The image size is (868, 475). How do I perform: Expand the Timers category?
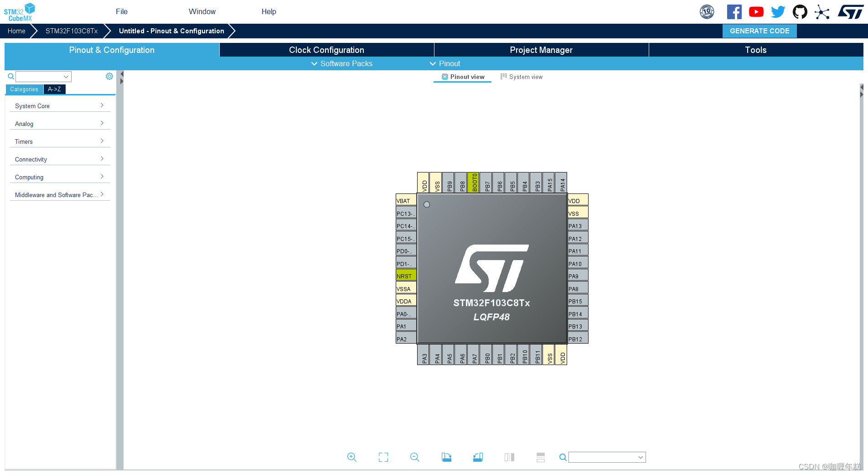pyautogui.click(x=60, y=141)
